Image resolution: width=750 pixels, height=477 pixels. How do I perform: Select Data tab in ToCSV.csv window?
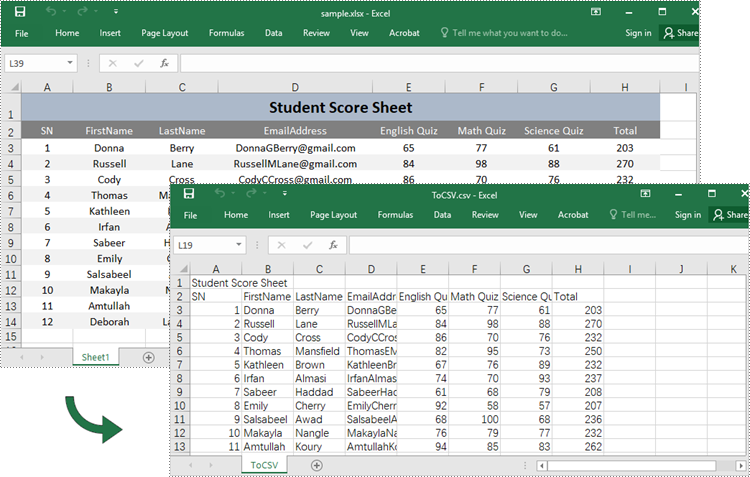[x=442, y=215]
